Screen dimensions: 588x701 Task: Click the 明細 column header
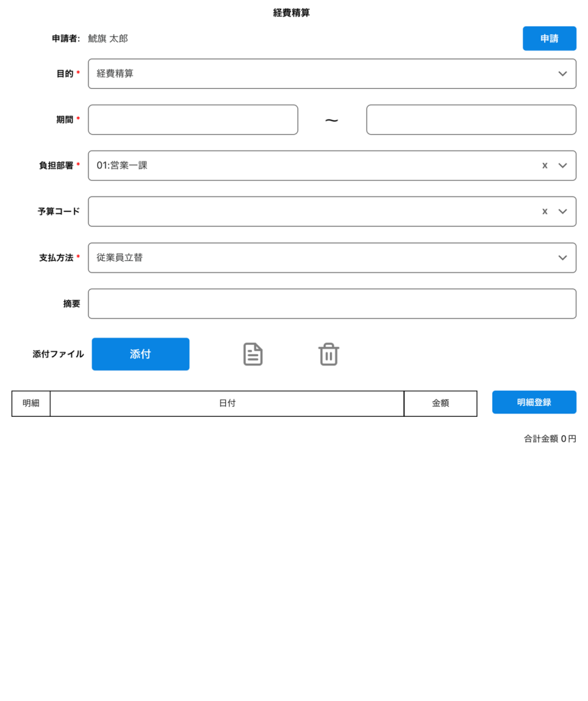click(31, 404)
